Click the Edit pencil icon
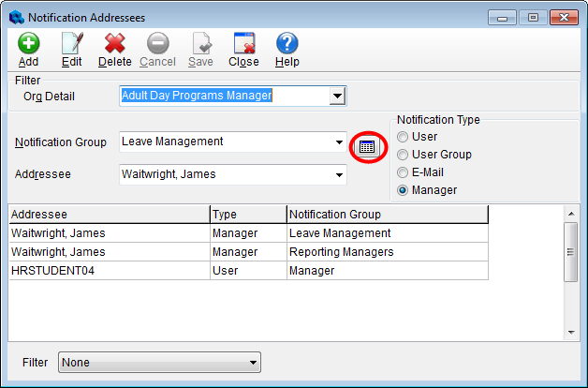The height and width of the screenshot is (388, 588). point(72,44)
